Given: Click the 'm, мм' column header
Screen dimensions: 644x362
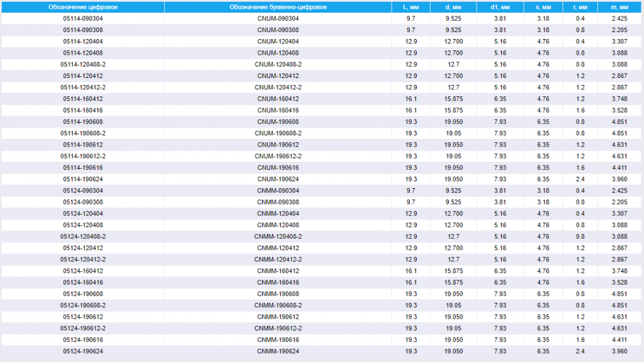Looking at the screenshot, I should pos(619,7).
